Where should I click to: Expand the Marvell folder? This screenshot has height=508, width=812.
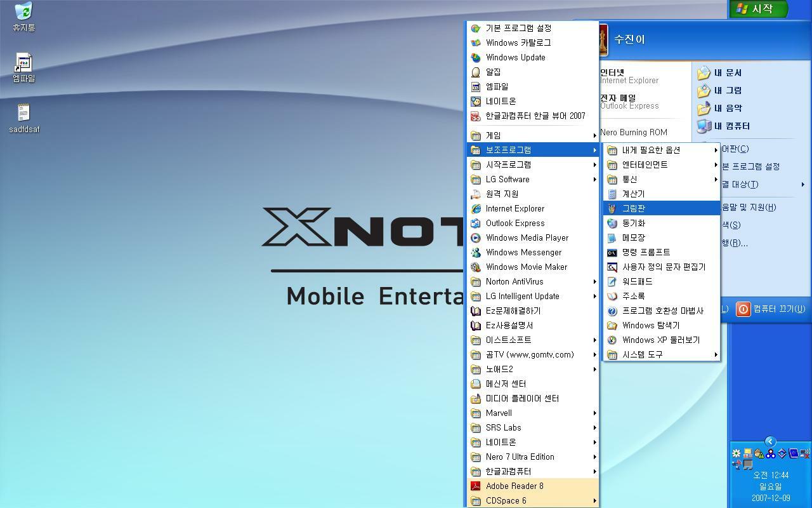pos(533,413)
